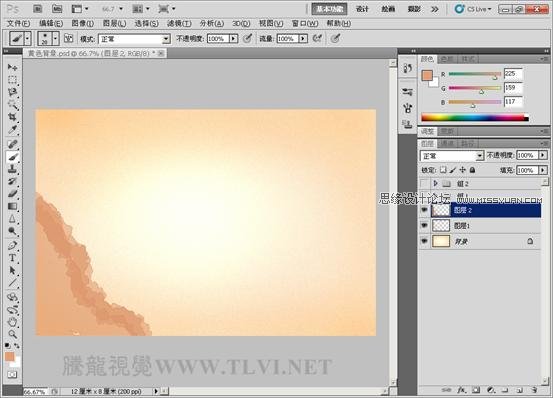The image size is (553, 398).
Task: Select the Lasso tool
Action: [13, 92]
